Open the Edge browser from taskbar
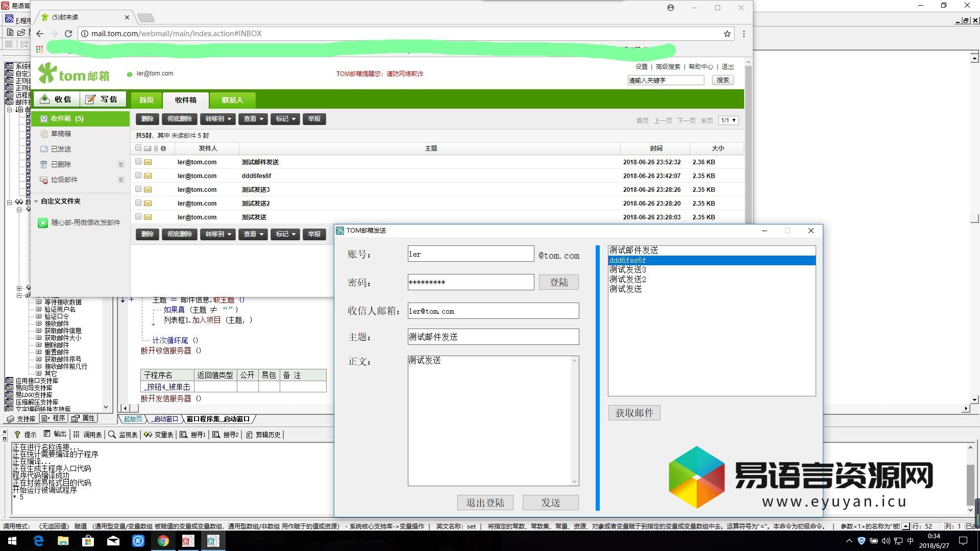980x551 pixels. tap(38, 541)
